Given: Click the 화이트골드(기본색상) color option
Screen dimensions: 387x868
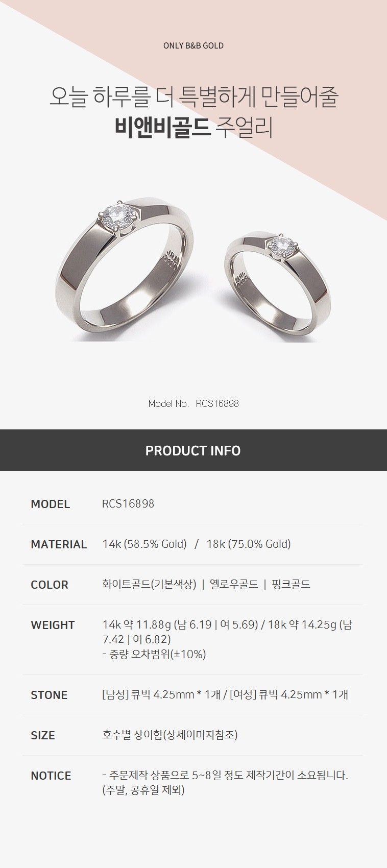Looking at the screenshot, I should point(149,584).
